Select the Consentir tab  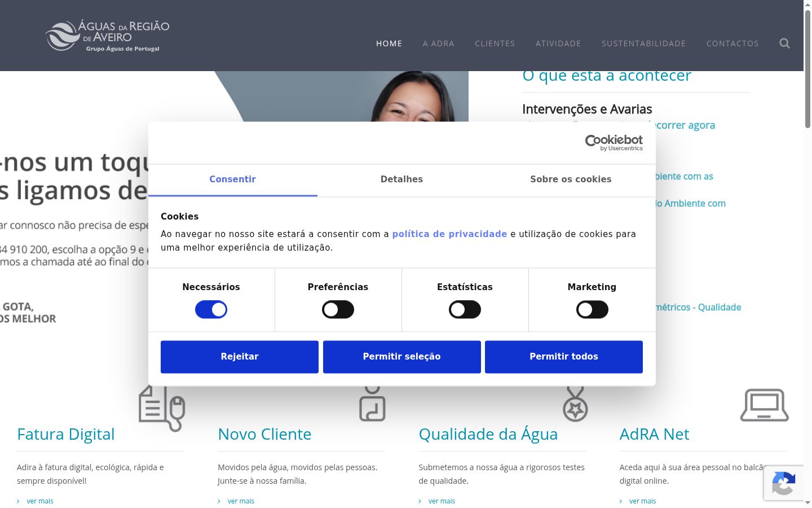(x=232, y=179)
